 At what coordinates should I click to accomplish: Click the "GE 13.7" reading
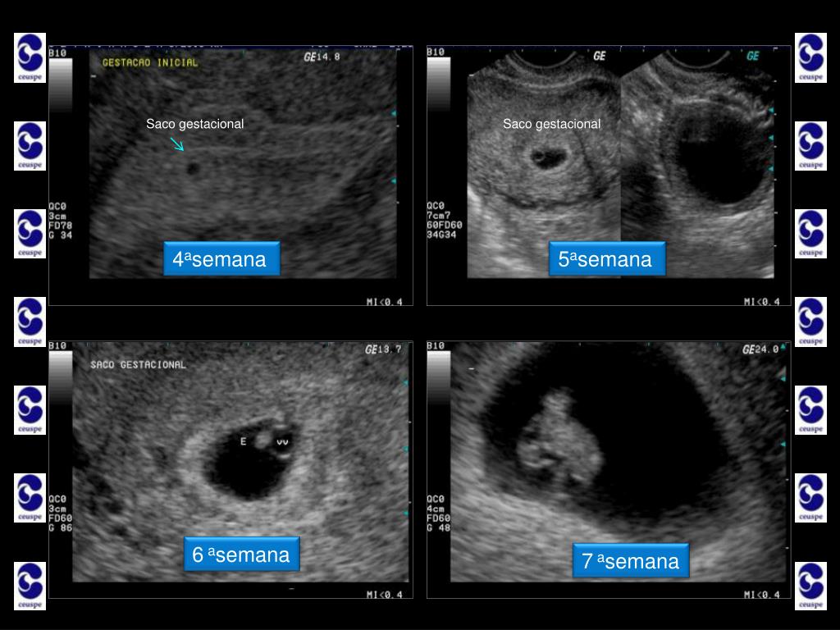pyautogui.click(x=383, y=349)
